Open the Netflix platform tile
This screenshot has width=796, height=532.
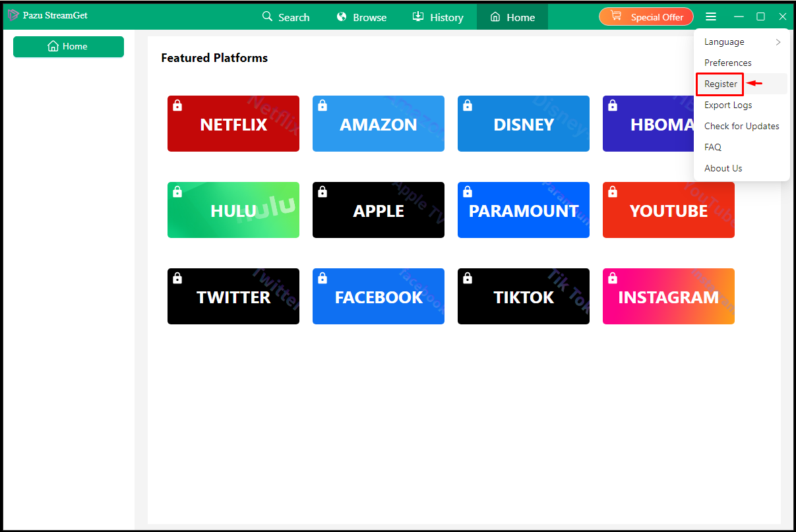[233, 124]
